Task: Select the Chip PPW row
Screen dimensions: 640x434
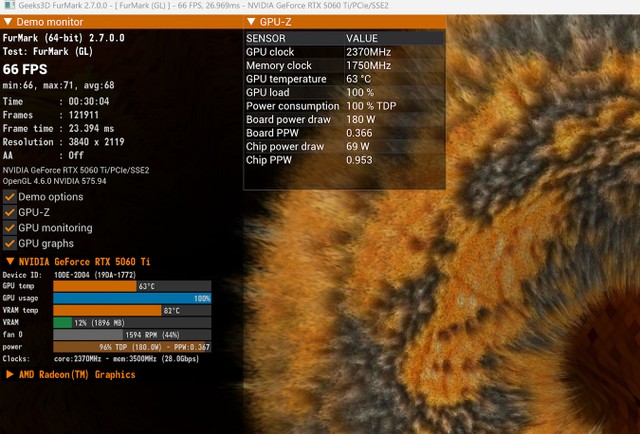Action: [344, 160]
